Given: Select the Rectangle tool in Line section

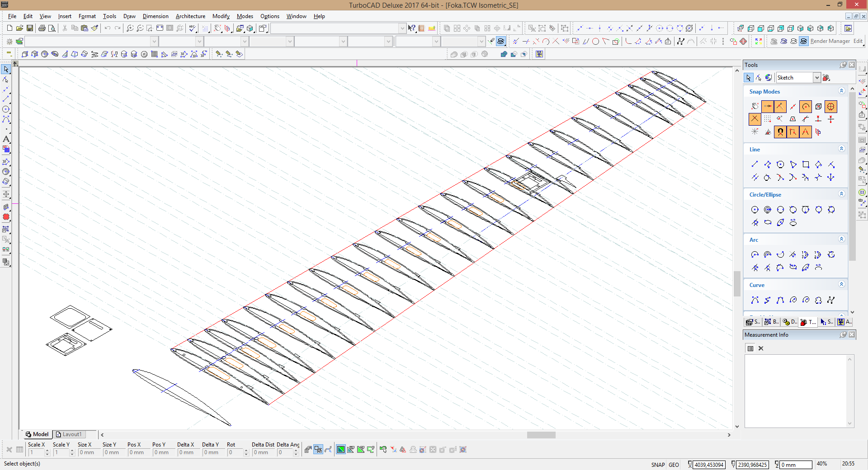Looking at the screenshot, I should coord(806,164).
